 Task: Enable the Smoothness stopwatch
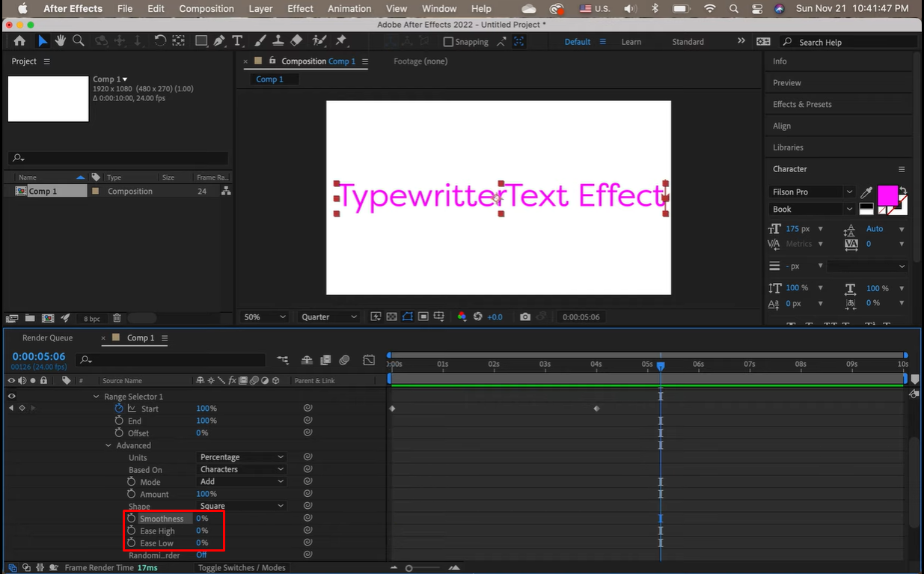click(131, 518)
